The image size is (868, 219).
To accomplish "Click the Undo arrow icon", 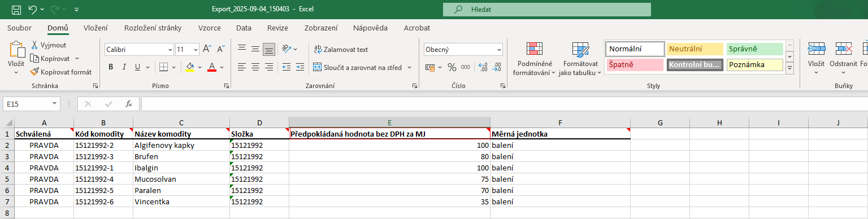I will [33, 10].
